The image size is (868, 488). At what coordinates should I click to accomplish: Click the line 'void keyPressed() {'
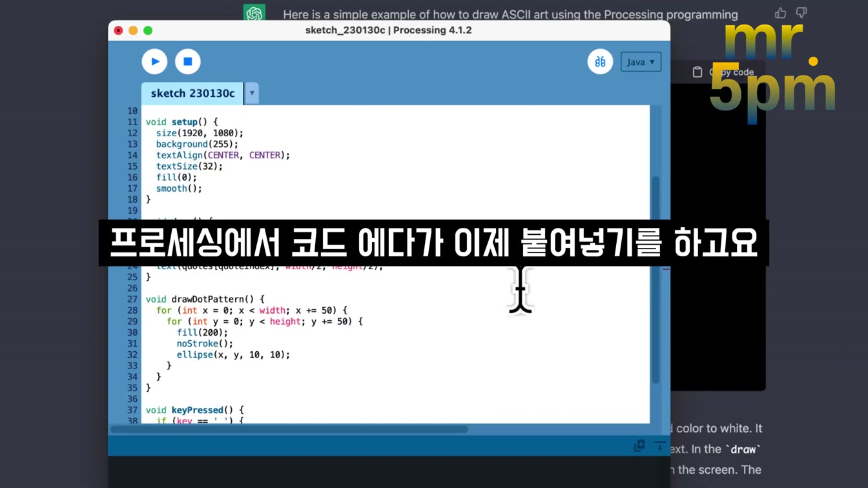pyautogui.click(x=194, y=410)
